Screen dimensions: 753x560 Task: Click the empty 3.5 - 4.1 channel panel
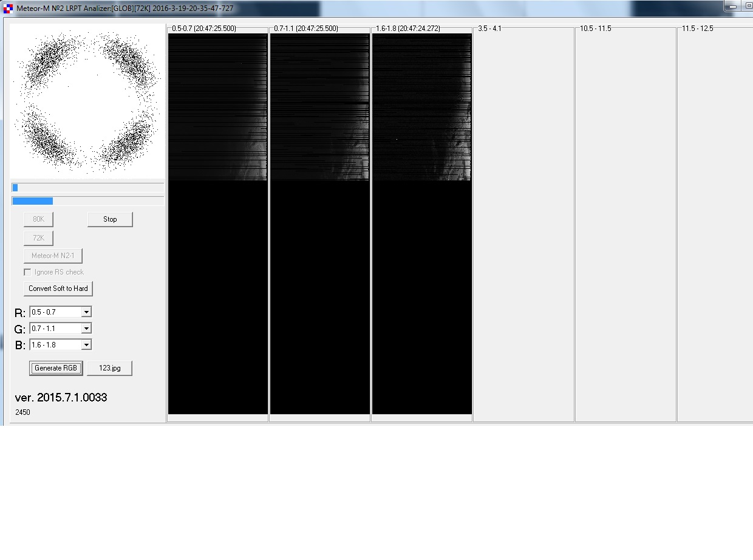coord(523,226)
